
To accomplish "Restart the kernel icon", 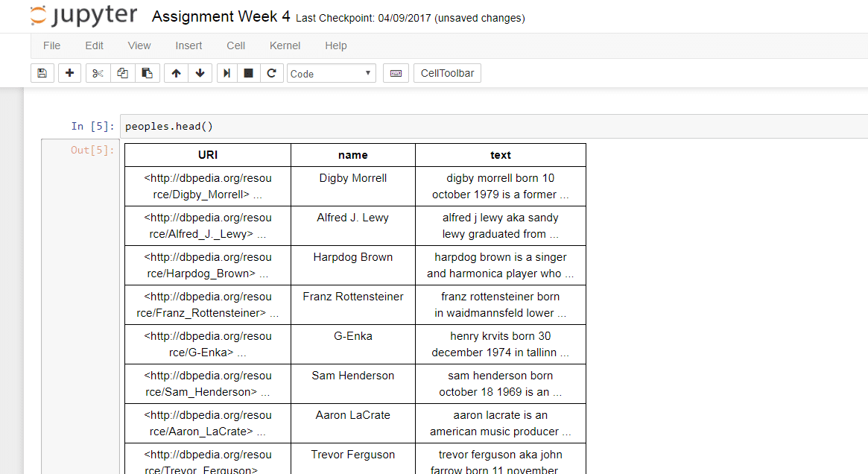I will (271, 73).
